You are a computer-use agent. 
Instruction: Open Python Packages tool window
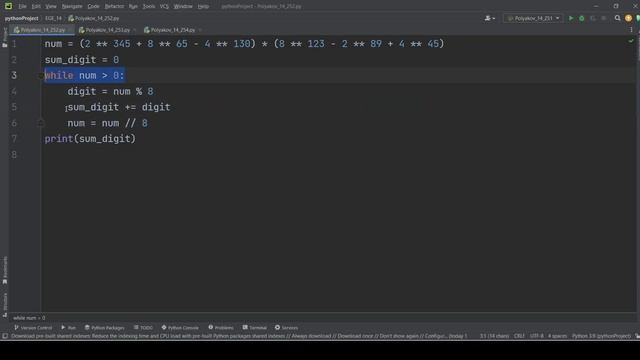pos(104,328)
